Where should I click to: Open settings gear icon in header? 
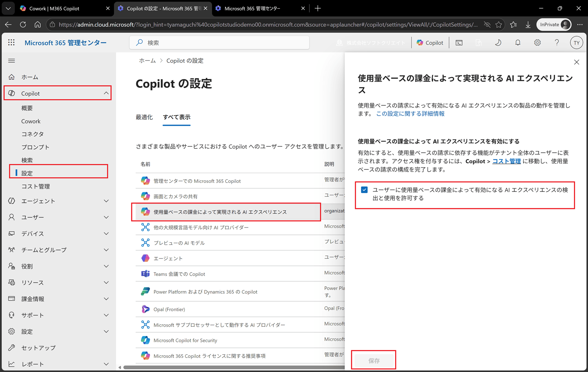(537, 43)
